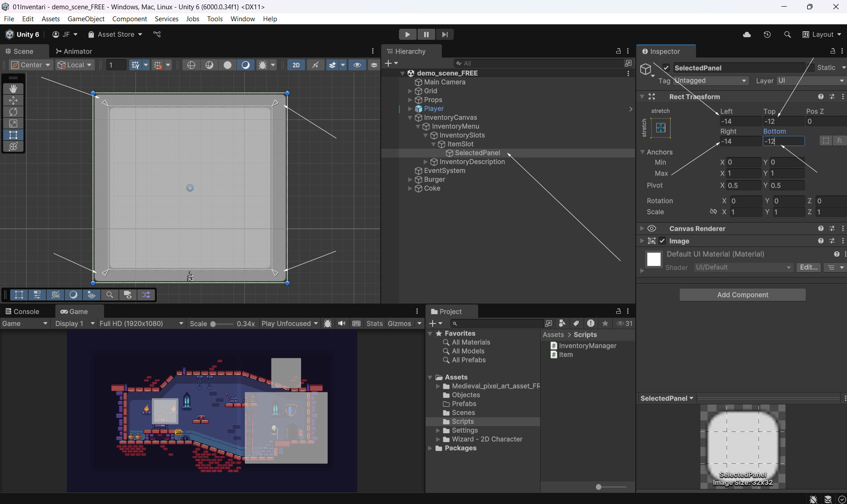Open the Full HD resolution dropdown

[141, 323]
